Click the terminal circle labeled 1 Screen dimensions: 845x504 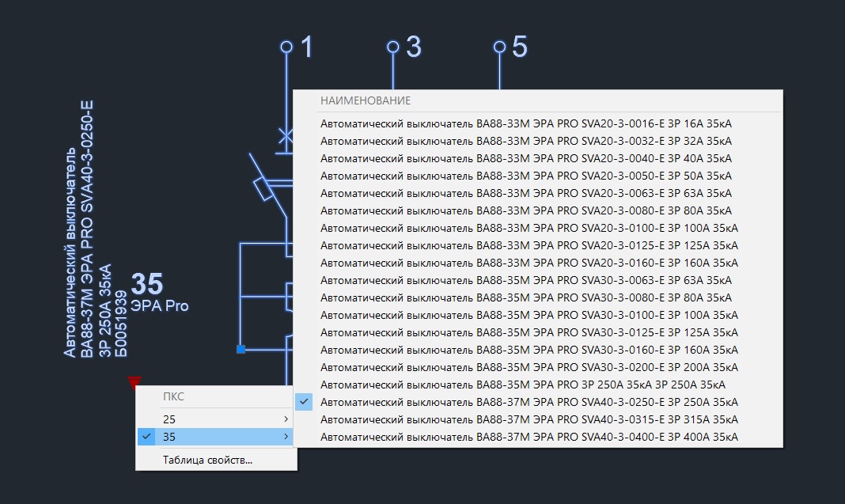click(286, 47)
